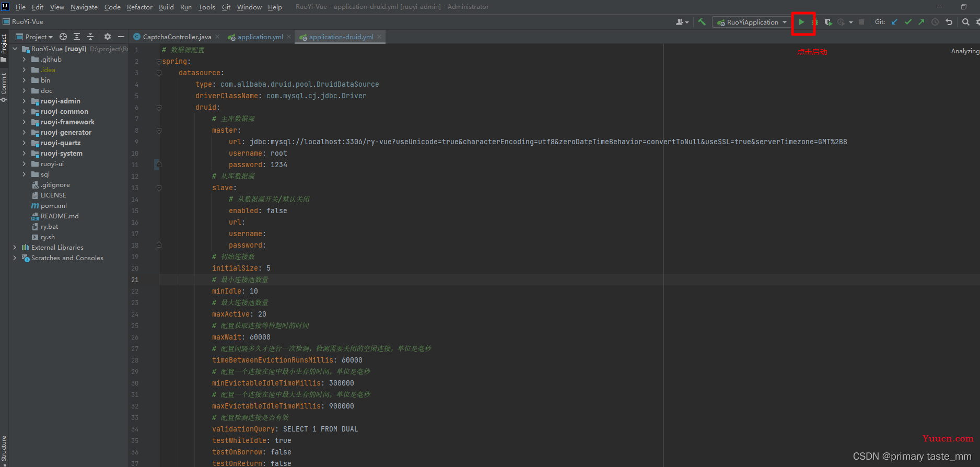Image resolution: width=980 pixels, height=467 pixels.
Task: Hide the Project panel with minus icon
Action: tap(121, 37)
